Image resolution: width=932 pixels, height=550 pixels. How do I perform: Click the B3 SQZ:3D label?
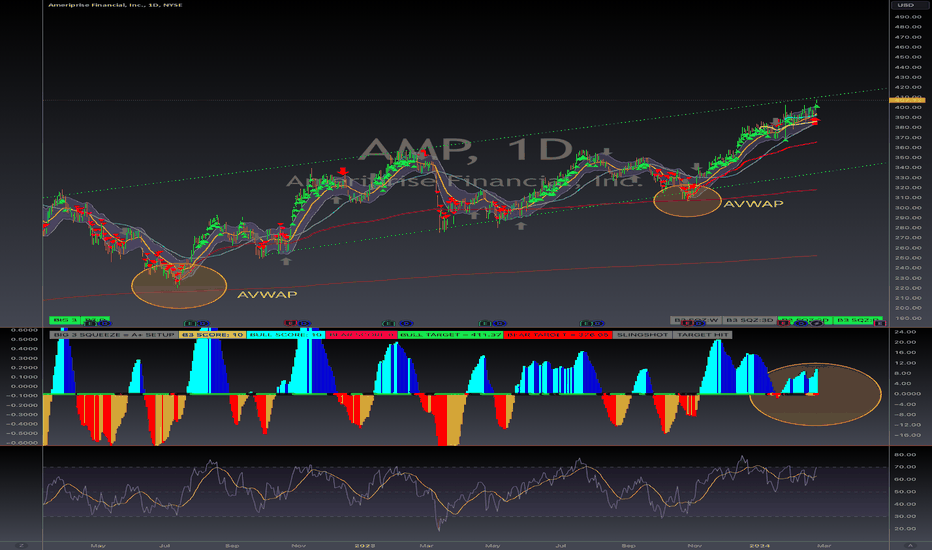point(750,320)
